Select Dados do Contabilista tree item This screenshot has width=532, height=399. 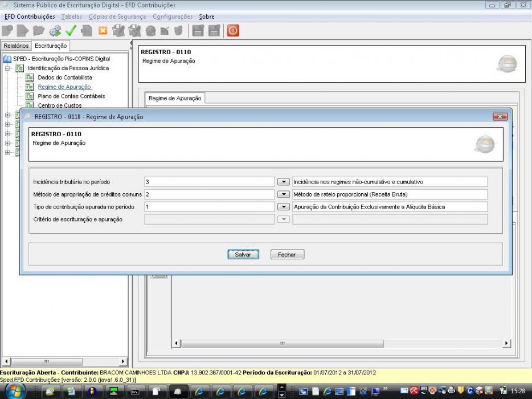pos(65,78)
